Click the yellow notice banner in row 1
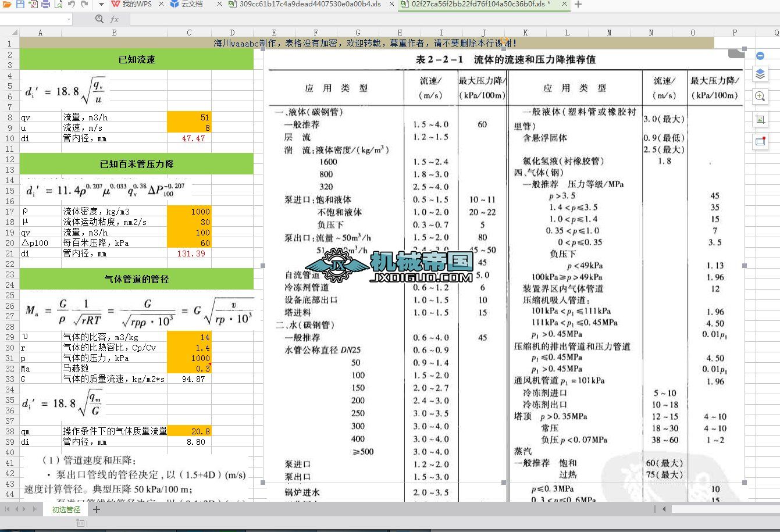Screen dimensions: 780x532 pos(366,43)
